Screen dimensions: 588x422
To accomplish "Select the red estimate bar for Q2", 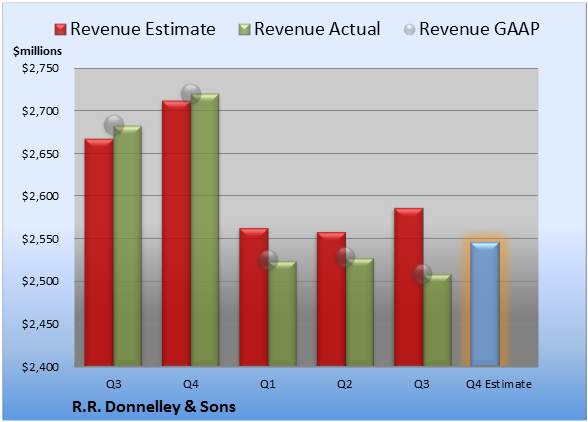I will pyautogui.click(x=332, y=299).
